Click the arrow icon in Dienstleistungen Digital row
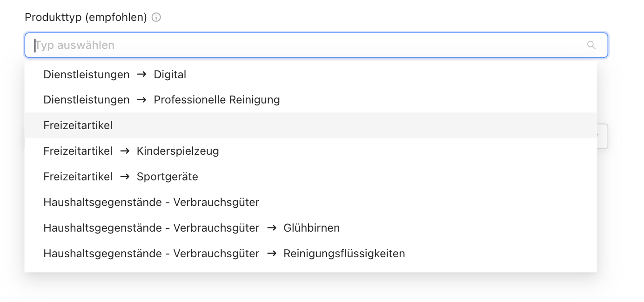Screen dimensions: 644x302 pos(142,75)
